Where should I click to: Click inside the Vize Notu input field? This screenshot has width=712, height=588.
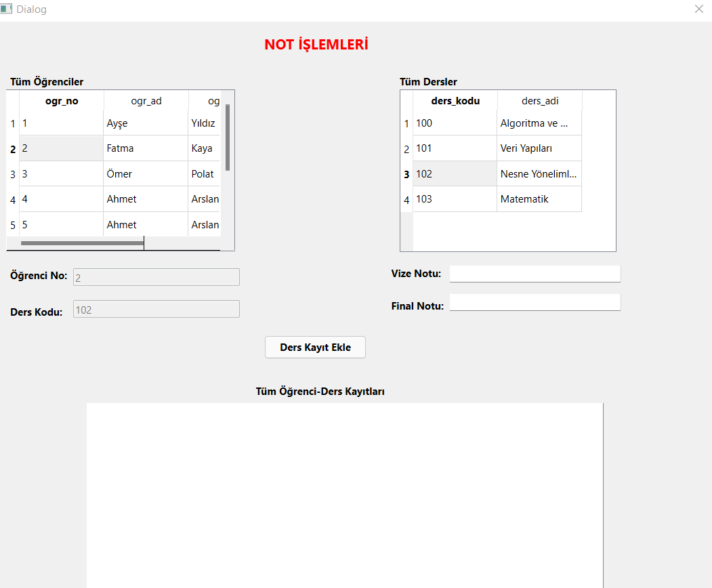click(x=535, y=273)
